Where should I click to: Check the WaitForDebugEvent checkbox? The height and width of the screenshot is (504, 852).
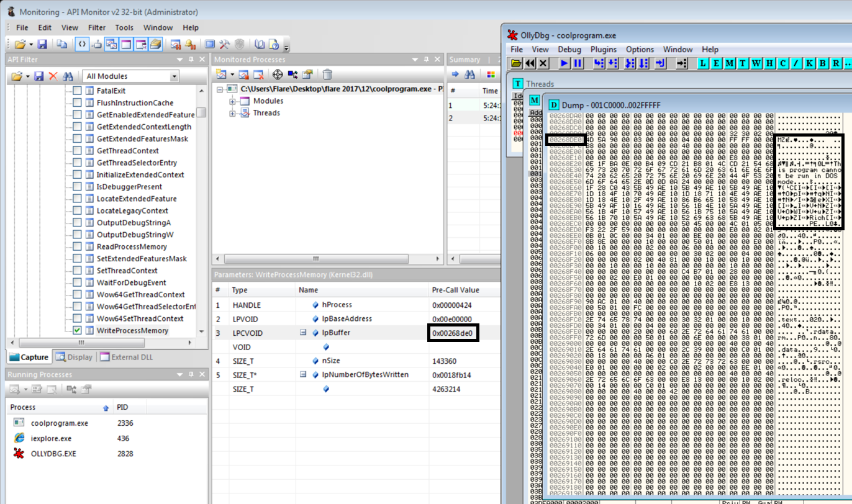77,282
